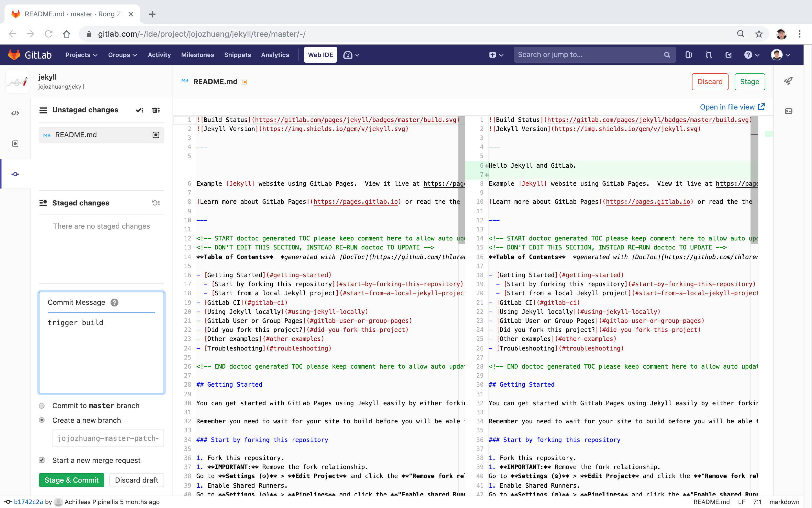The image size is (812, 508).
Task: Select the README.md browser tab
Action: tap(72, 14)
